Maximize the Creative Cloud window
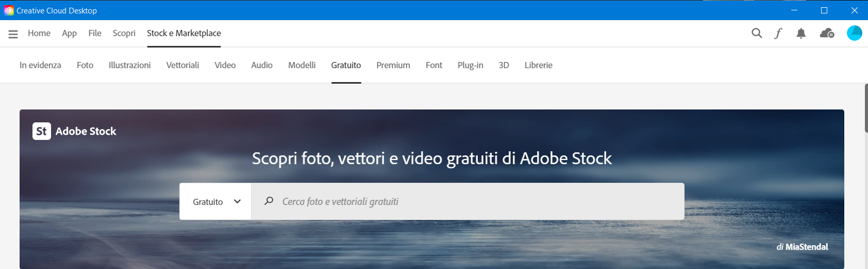 824,10
